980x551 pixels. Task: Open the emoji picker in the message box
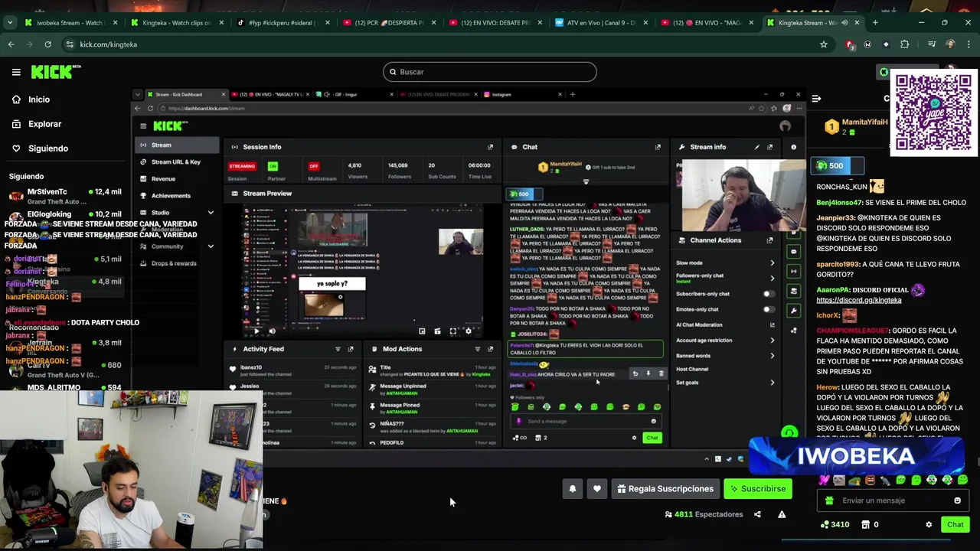click(x=957, y=500)
